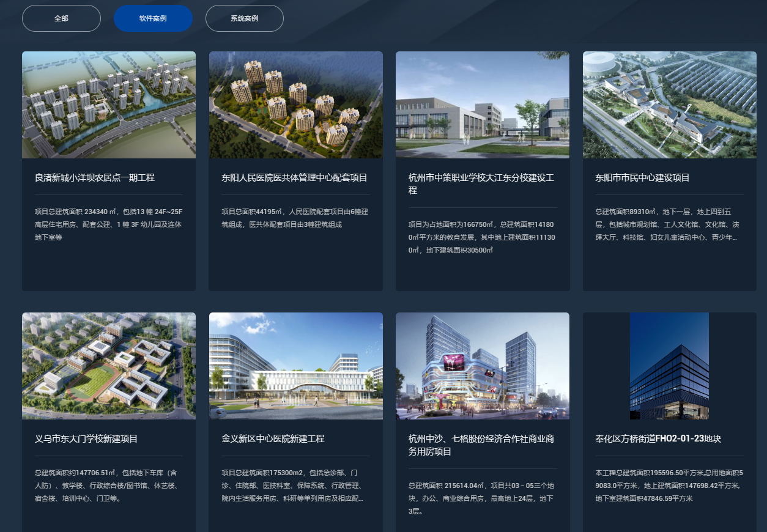The image size is (767, 532).
Task: View the 杭州市中策职业学校 campus rendering image
Action: 482,105
